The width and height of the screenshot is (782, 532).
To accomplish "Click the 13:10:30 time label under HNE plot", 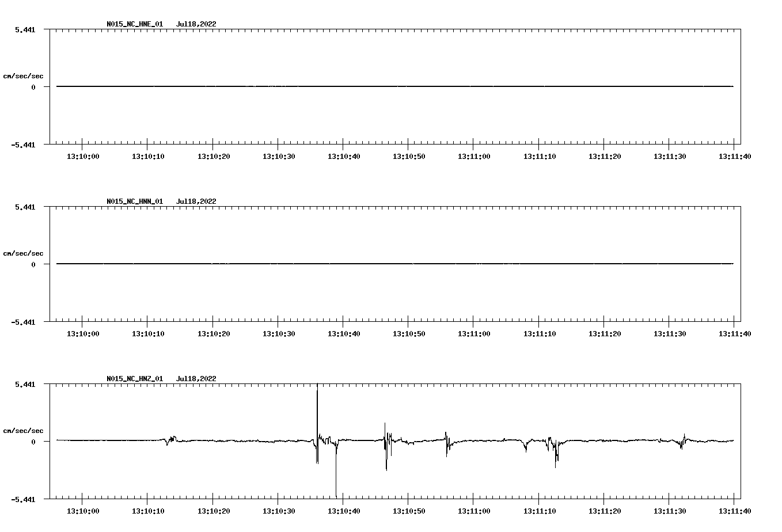I will (279, 156).
